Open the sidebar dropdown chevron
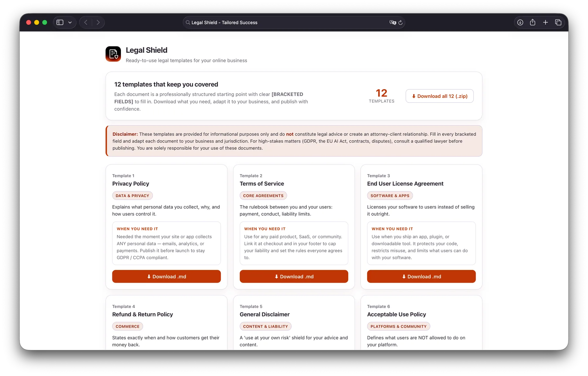The height and width of the screenshot is (376, 588). pos(70,23)
